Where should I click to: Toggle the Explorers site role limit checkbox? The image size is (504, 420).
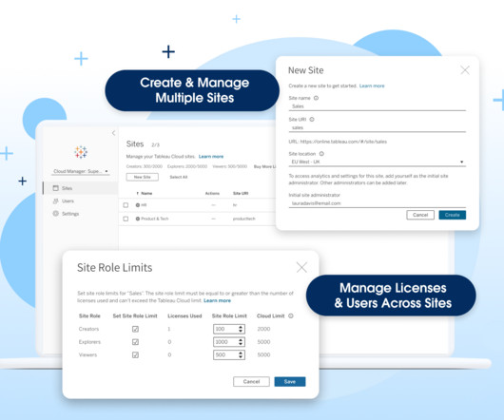pos(135,342)
